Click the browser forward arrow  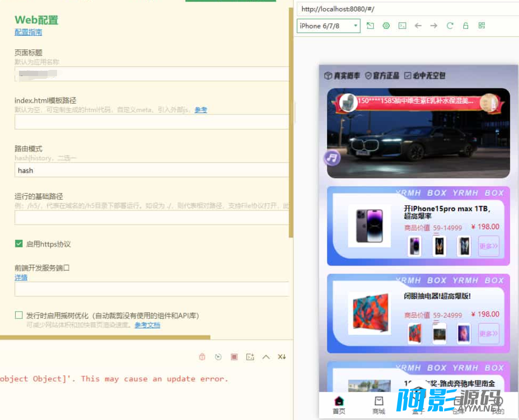[x=433, y=26]
